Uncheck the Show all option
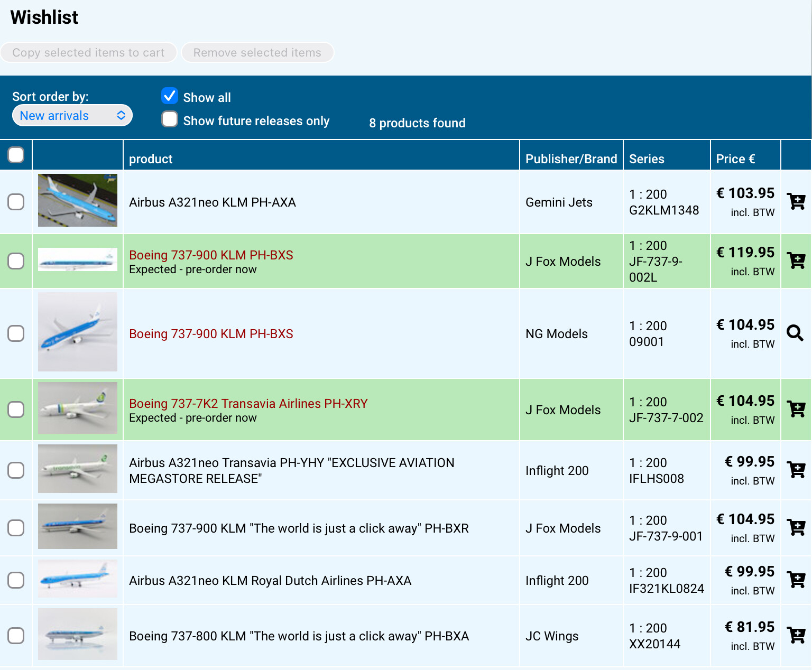The image size is (812, 670). coord(170,96)
